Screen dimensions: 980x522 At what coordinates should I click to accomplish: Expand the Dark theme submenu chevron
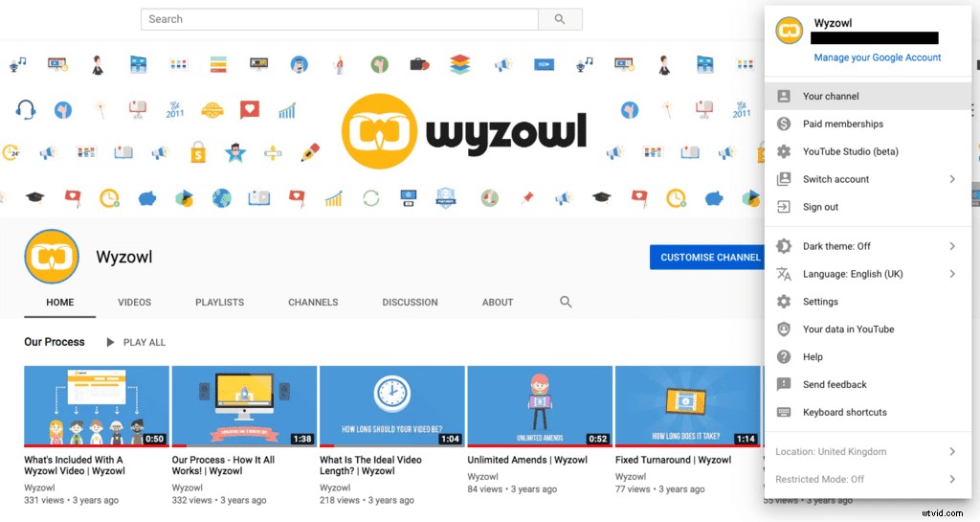[x=952, y=246]
